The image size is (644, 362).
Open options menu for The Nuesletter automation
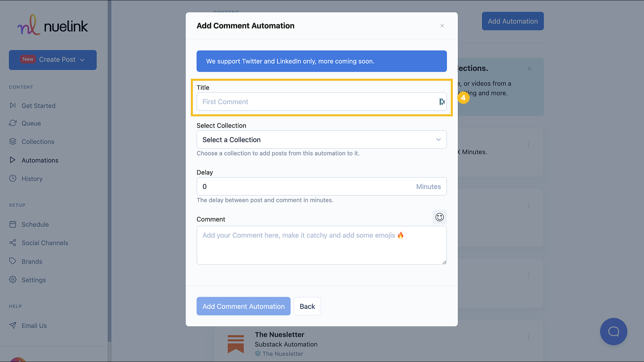click(529, 336)
